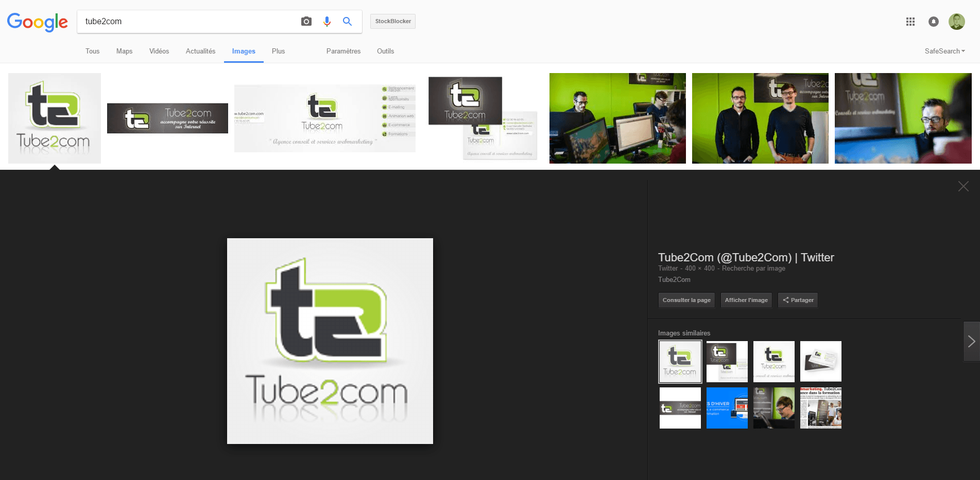Viewport: 980px width, 480px height.
Task: Click the large Tube2com preview image
Action: (x=330, y=341)
